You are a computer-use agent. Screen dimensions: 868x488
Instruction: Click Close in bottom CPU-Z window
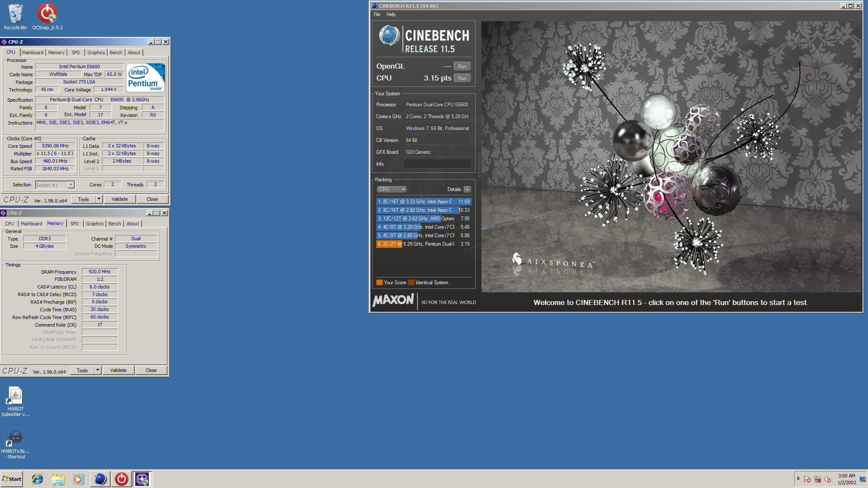pyautogui.click(x=151, y=371)
